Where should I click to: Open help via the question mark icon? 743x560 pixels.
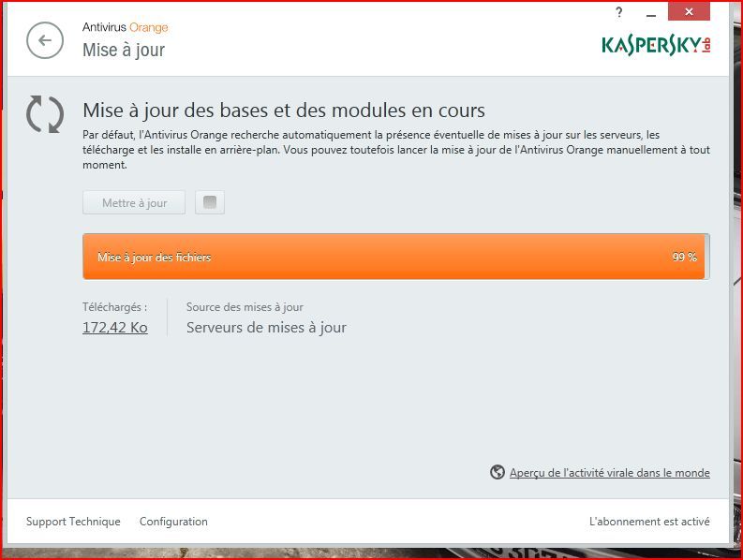pos(618,12)
